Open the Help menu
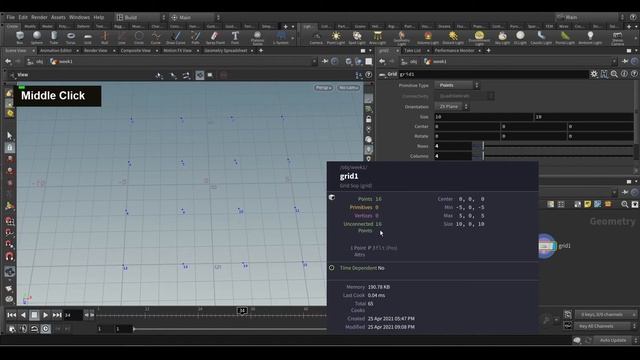 pos(99,17)
